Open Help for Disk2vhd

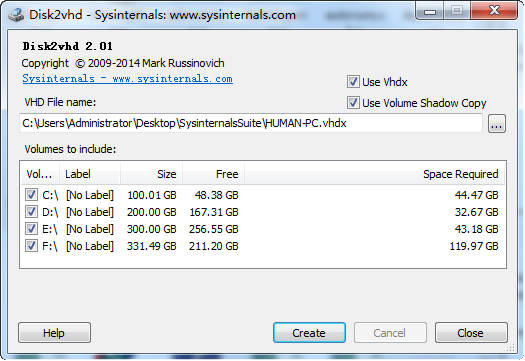(x=54, y=333)
